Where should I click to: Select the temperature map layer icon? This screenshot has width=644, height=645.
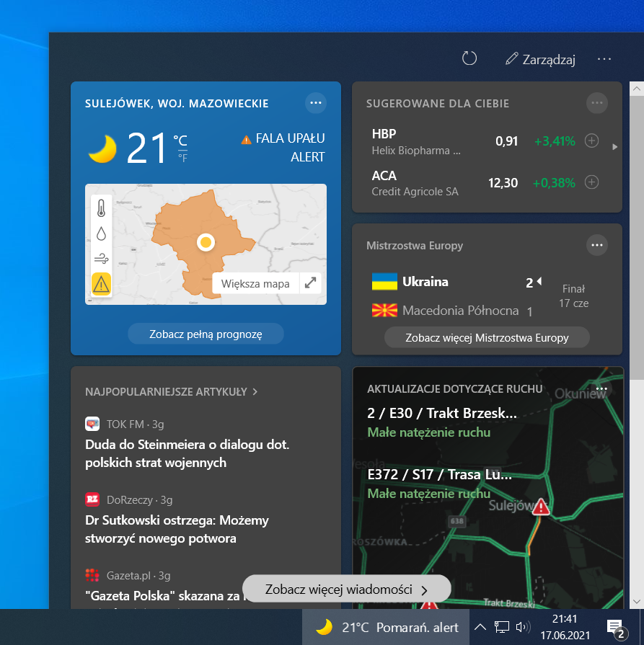pos(102,209)
